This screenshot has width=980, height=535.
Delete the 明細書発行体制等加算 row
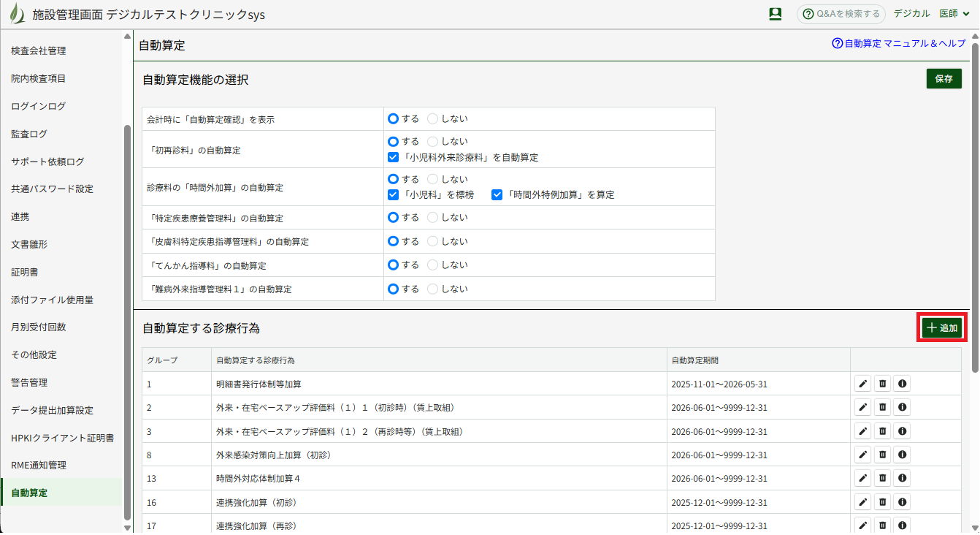[883, 384]
